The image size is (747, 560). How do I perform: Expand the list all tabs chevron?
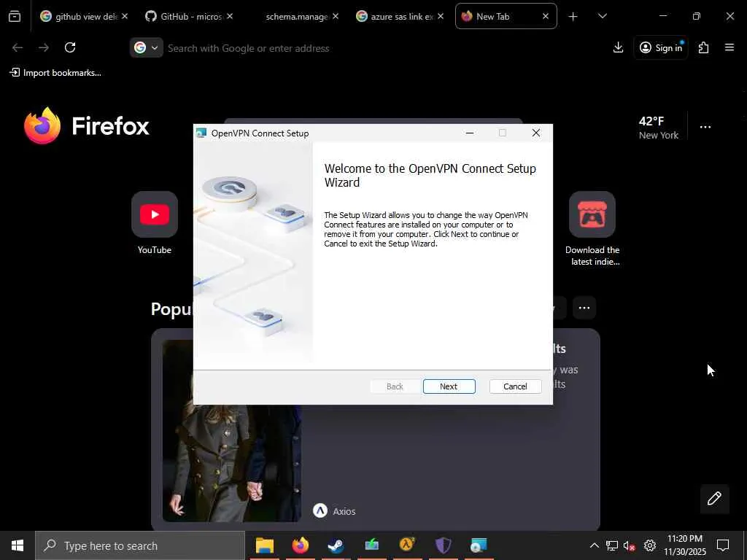click(x=602, y=16)
